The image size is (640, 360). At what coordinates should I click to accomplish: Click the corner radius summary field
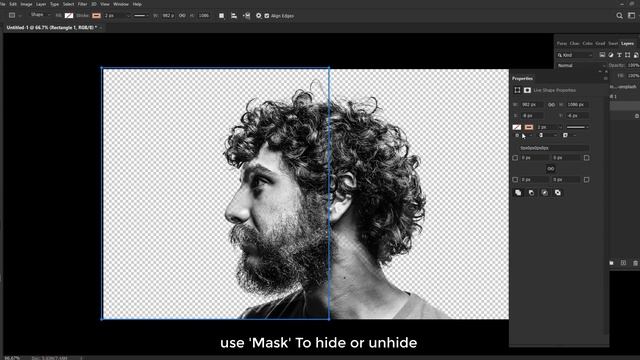[554, 148]
